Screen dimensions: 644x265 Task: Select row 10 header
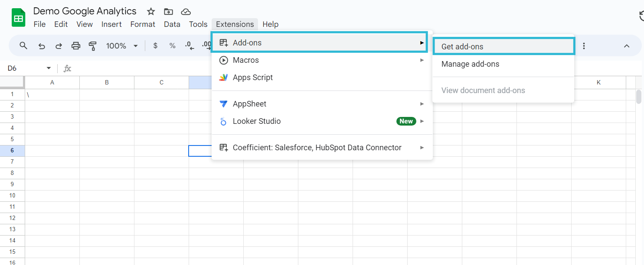(12, 195)
